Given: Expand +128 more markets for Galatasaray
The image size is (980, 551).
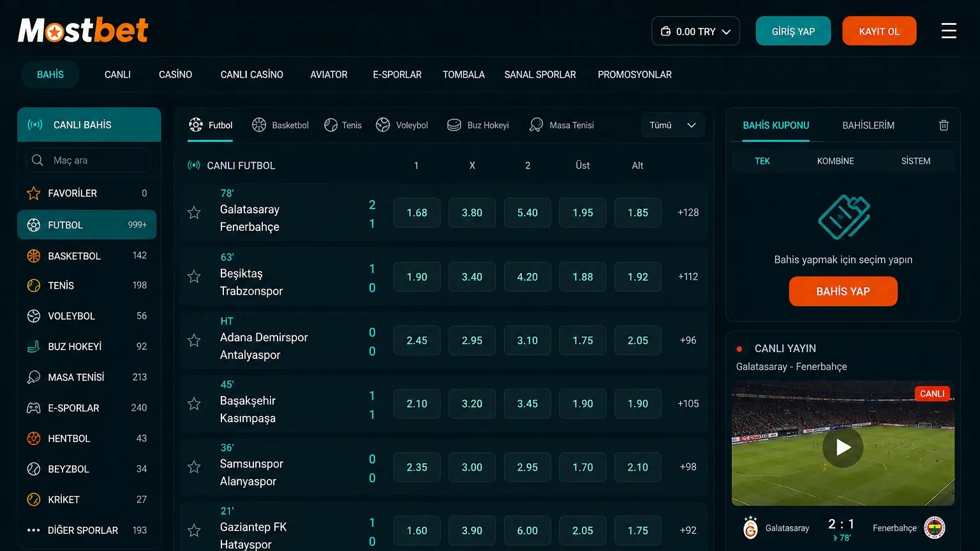Looking at the screenshot, I should (x=688, y=212).
